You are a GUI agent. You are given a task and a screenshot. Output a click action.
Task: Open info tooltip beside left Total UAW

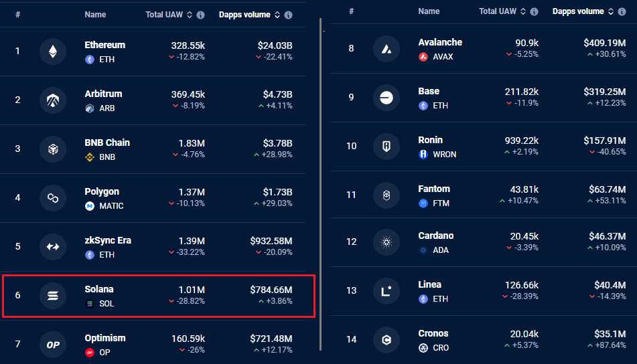click(201, 15)
